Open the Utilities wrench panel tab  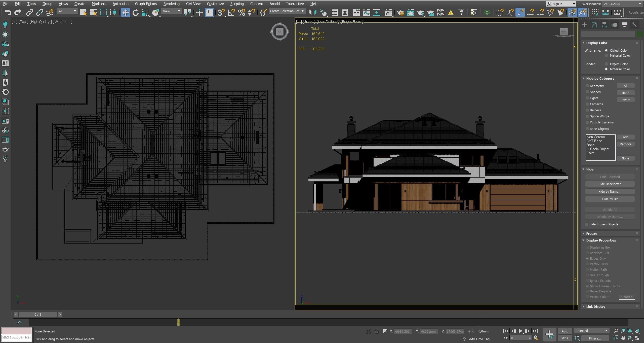pos(634,25)
